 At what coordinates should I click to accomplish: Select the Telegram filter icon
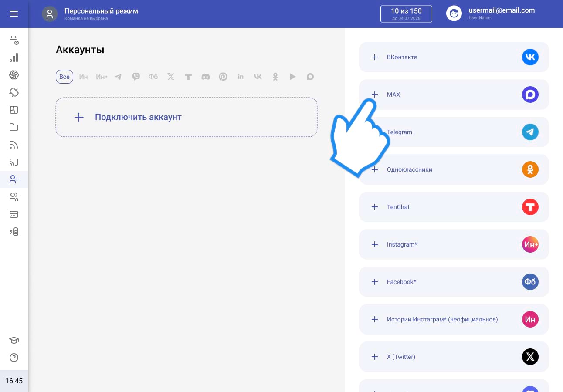pyautogui.click(x=118, y=77)
